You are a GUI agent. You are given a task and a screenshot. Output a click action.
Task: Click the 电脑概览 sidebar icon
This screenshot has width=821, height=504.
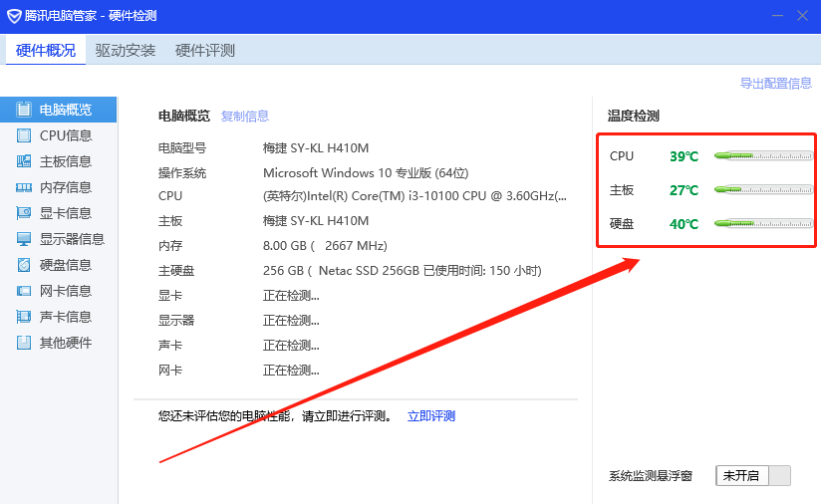[x=24, y=110]
